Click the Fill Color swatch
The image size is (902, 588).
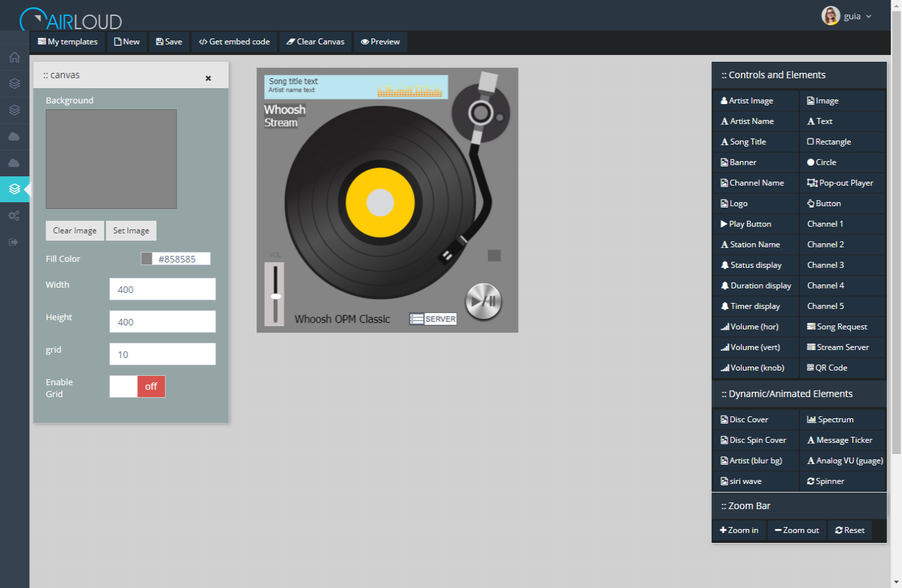click(146, 259)
